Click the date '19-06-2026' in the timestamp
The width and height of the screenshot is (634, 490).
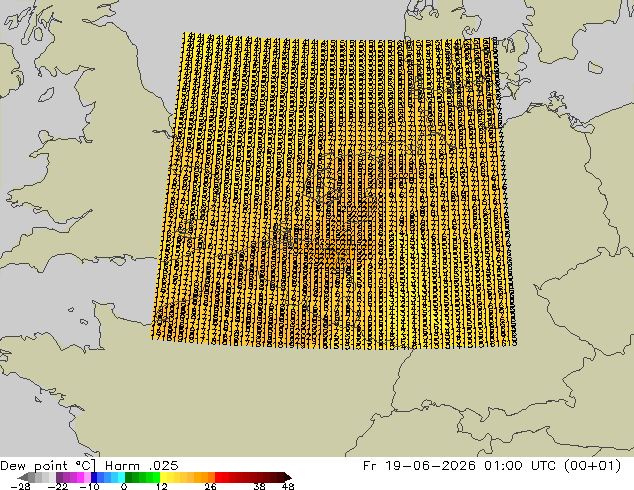click(x=430, y=466)
